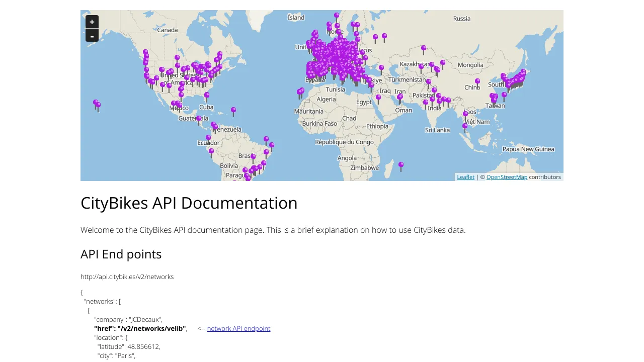Click the 'API End points' heading
The height and width of the screenshot is (362, 644).
tap(121, 254)
